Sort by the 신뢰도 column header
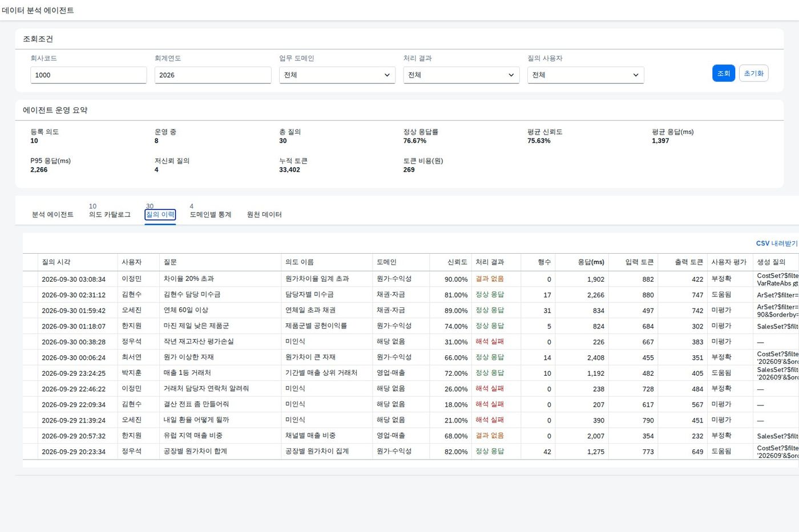 [x=450, y=262]
